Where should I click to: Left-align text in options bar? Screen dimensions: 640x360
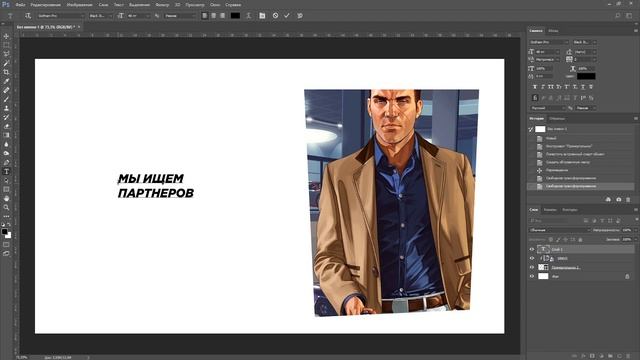tap(204, 16)
